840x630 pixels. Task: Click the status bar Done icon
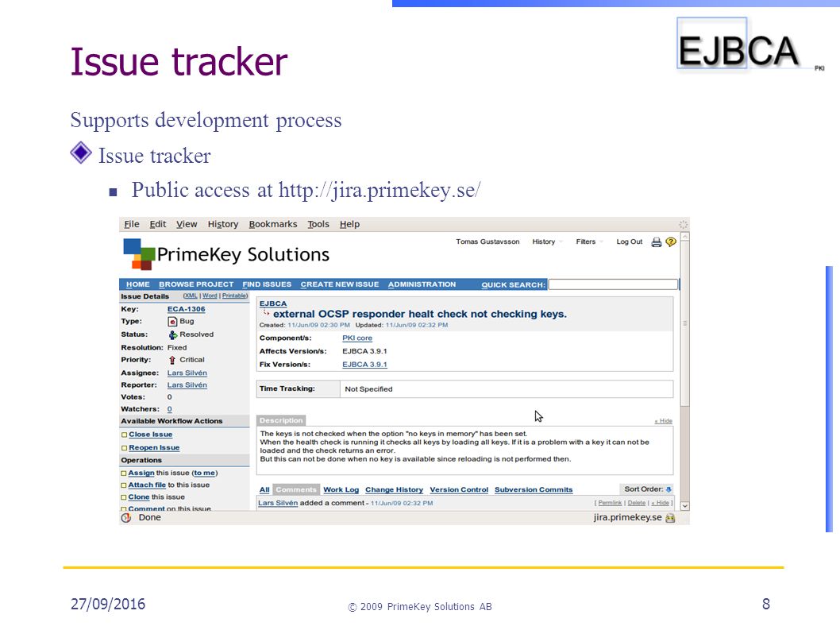pyautogui.click(x=126, y=518)
